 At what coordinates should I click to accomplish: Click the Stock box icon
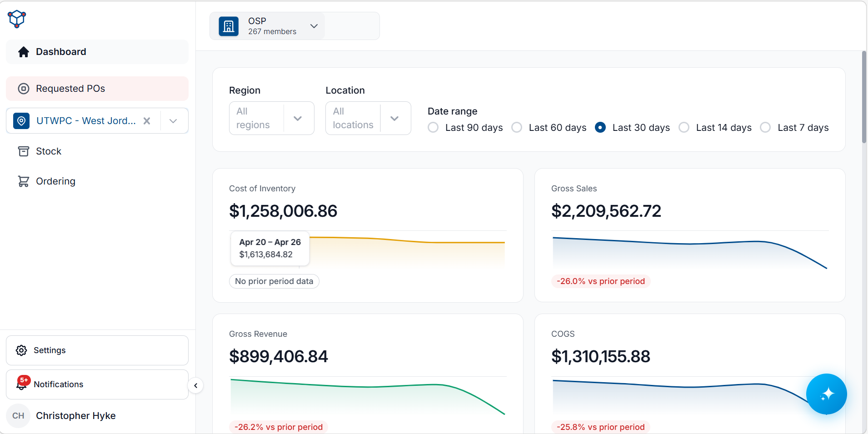23,151
